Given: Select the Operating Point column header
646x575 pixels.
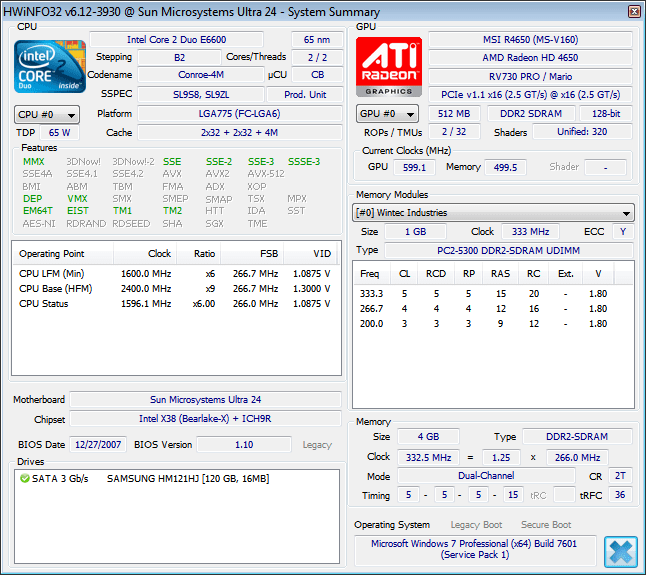Looking at the screenshot, I should click(63, 253).
